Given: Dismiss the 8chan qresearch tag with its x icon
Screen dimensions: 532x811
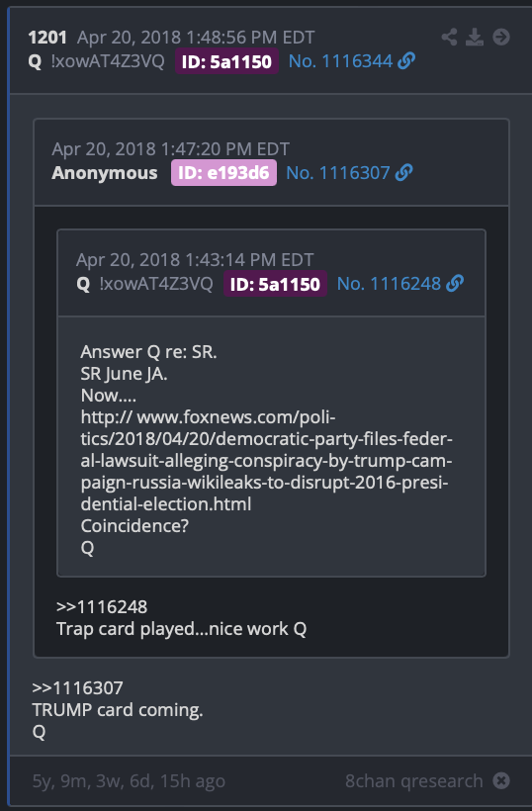Looking at the screenshot, I should 501,780.
